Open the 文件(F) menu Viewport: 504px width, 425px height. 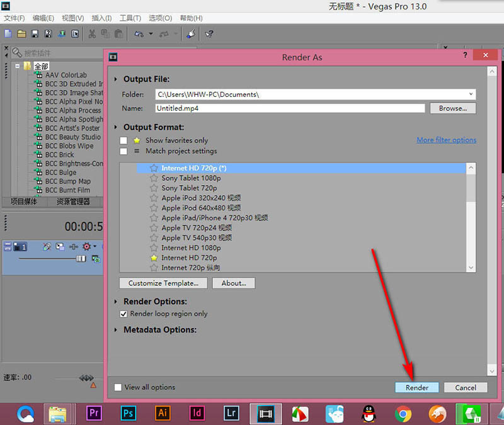pos(14,18)
